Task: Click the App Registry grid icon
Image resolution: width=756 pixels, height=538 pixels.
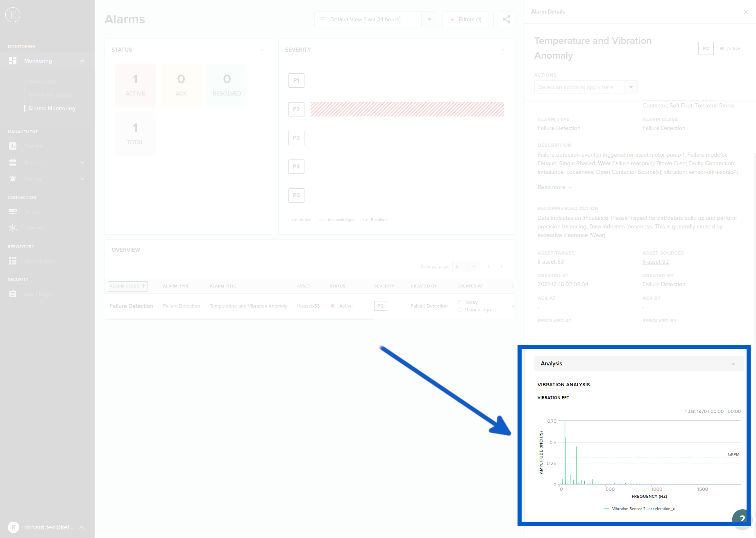Action: (x=13, y=261)
